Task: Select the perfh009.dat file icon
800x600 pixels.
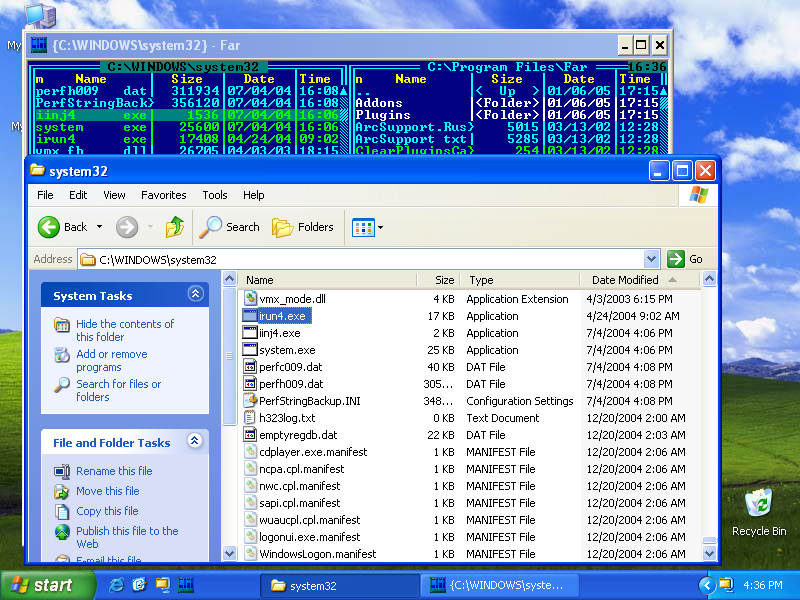Action: pyautogui.click(x=250, y=384)
